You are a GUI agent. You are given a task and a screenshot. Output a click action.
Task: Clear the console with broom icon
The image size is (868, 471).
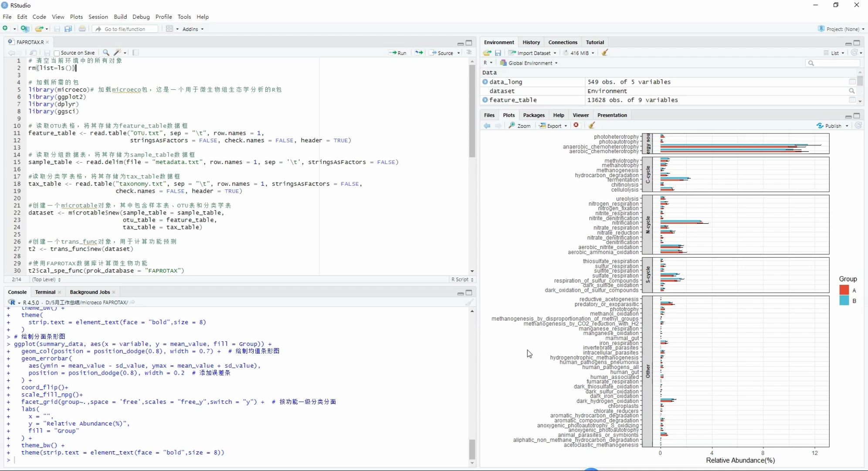pos(469,302)
